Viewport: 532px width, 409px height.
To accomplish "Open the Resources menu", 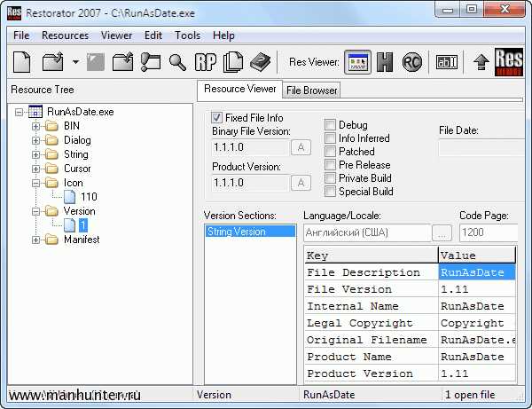I will click(x=65, y=35).
